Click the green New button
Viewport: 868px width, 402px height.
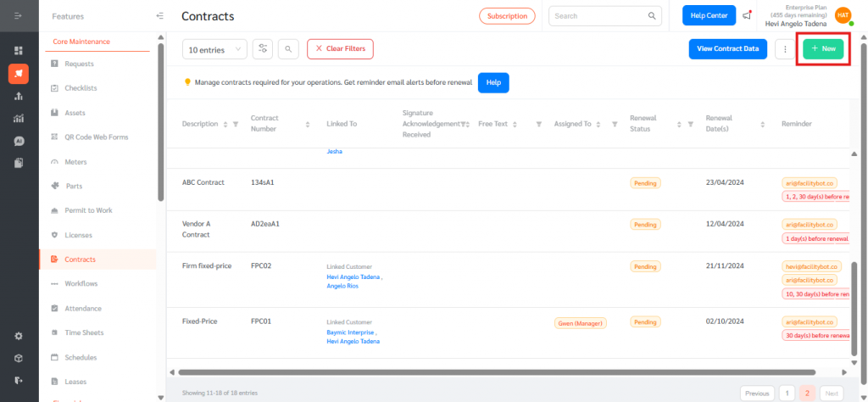(823, 49)
